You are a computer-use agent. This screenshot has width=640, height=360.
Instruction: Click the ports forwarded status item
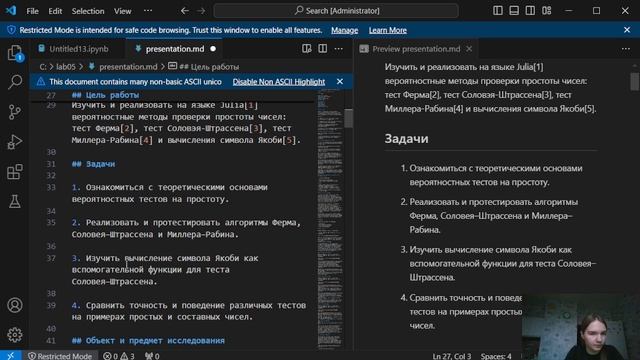pos(152,356)
